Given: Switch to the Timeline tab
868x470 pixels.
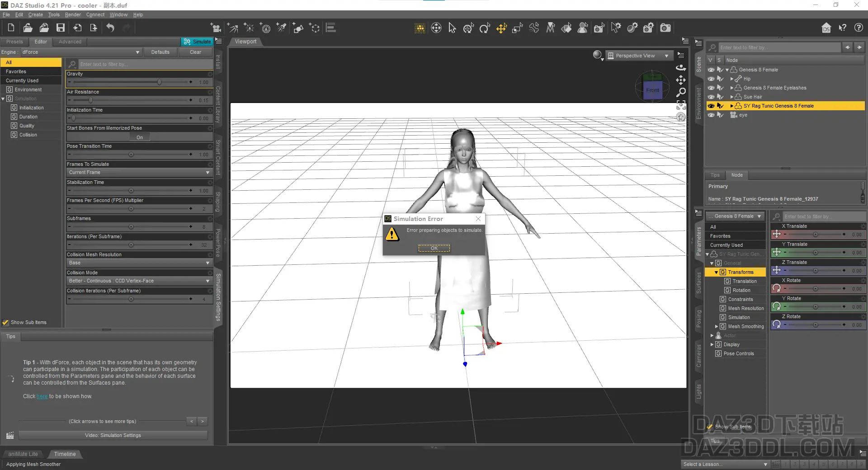Looking at the screenshot, I should [65, 454].
